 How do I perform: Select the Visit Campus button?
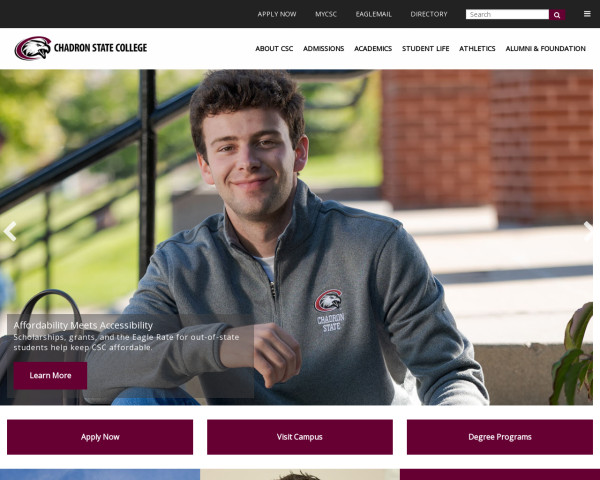[300, 437]
